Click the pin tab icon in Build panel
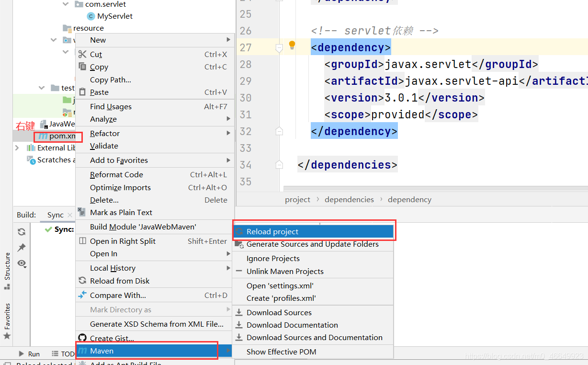The image size is (588, 365). (x=22, y=248)
